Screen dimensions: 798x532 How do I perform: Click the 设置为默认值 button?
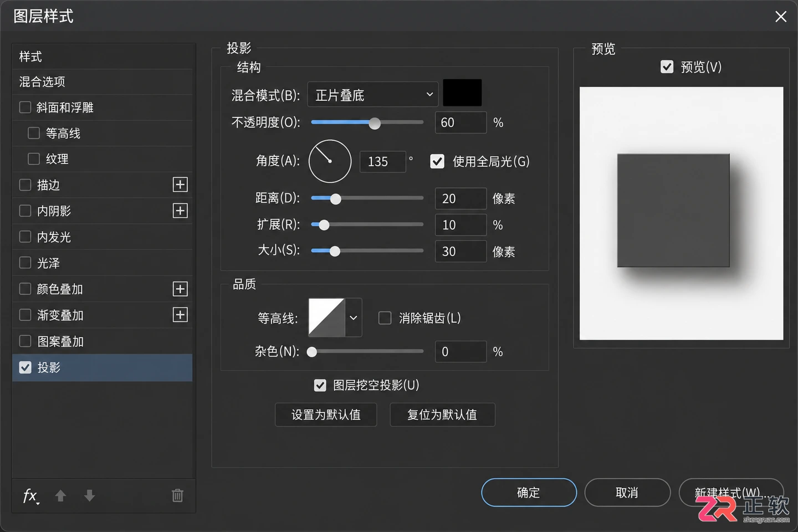(x=326, y=415)
